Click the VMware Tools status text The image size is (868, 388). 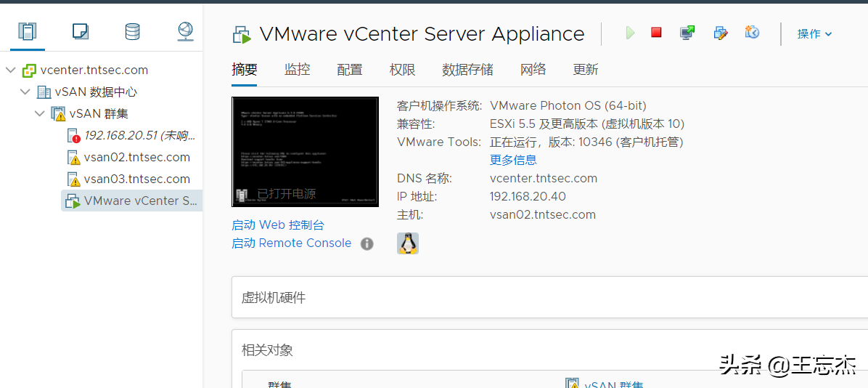click(x=587, y=142)
